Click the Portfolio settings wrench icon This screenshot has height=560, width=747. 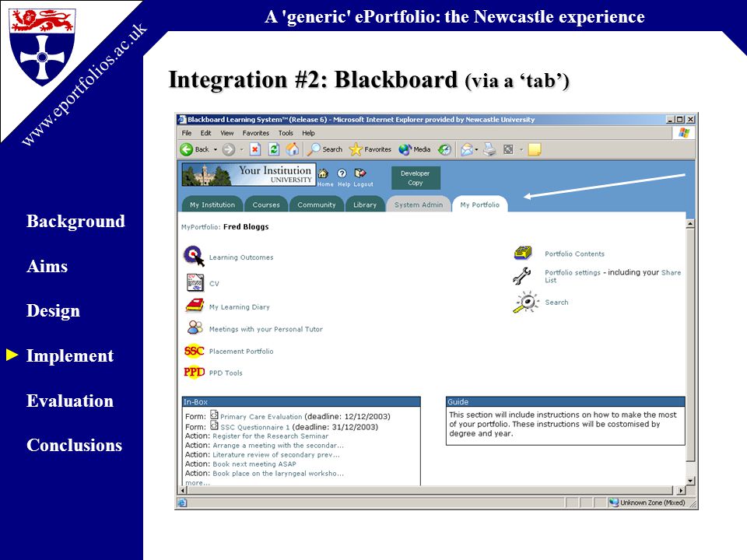point(522,276)
